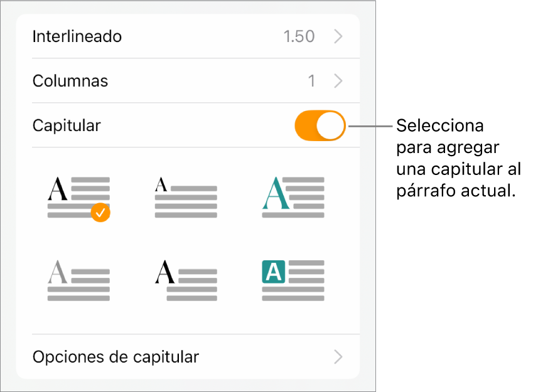Tap the Opciones de capitular link
Screen dimensions: 538x392
pyautogui.click(x=116, y=358)
